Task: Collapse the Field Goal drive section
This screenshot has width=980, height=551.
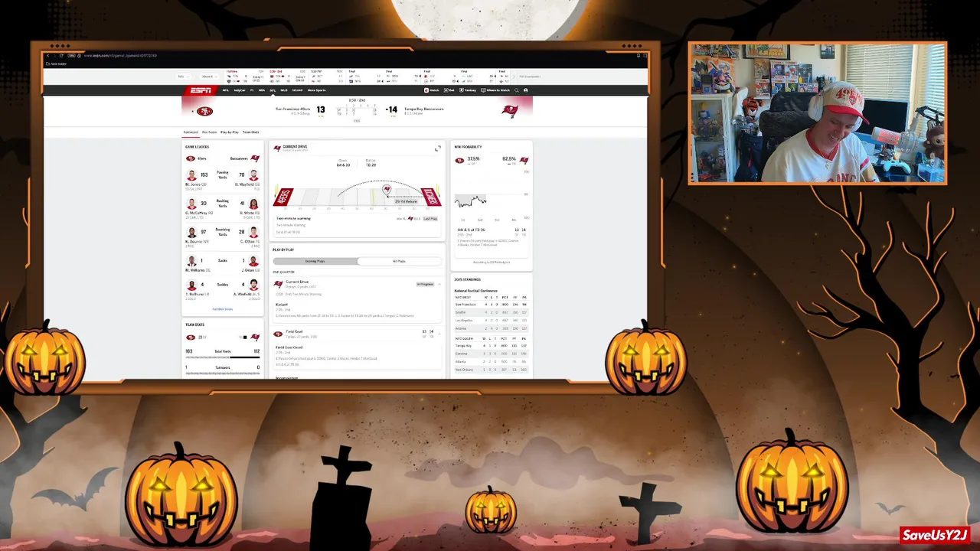Action: 439,334
